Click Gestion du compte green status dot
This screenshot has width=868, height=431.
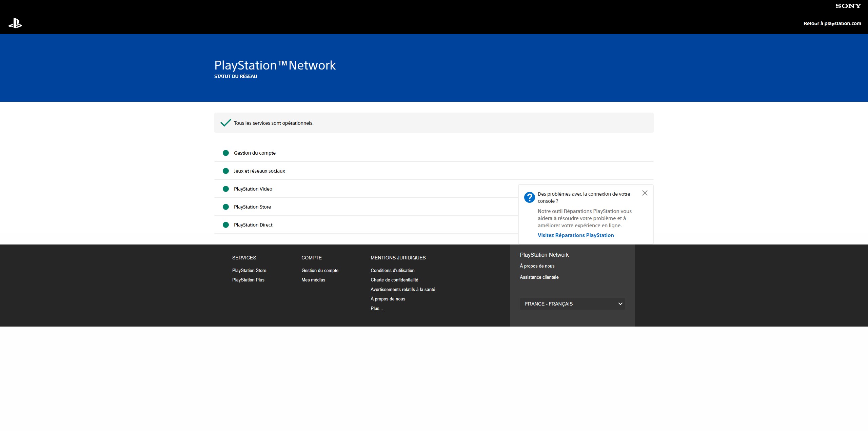226,153
